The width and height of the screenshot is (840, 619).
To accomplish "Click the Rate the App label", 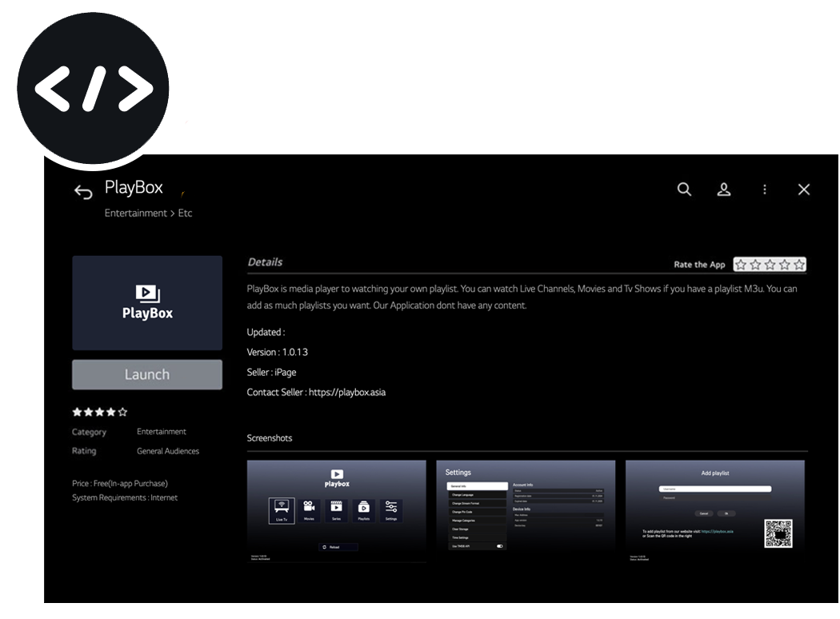I will (x=699, y=265).
